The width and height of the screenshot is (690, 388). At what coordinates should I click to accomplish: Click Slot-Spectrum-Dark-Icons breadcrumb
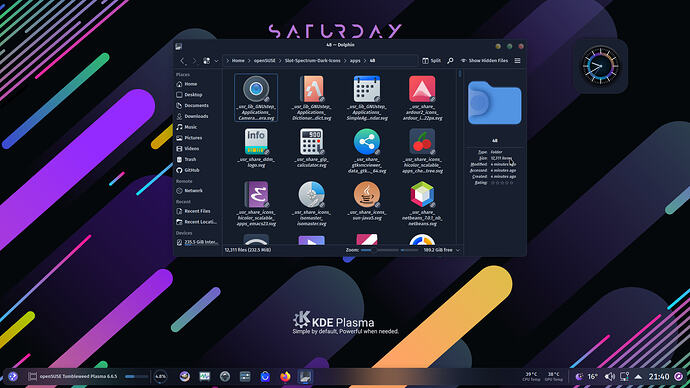[312, 61]
